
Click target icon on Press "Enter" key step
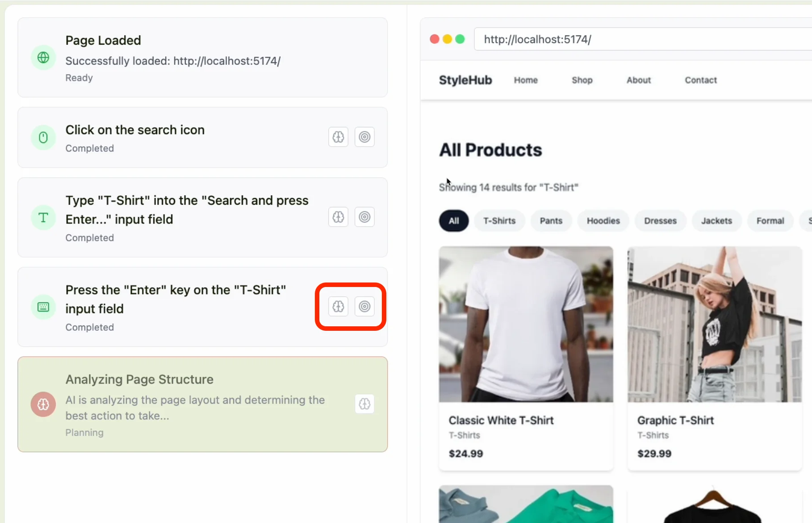click(364, 307)
